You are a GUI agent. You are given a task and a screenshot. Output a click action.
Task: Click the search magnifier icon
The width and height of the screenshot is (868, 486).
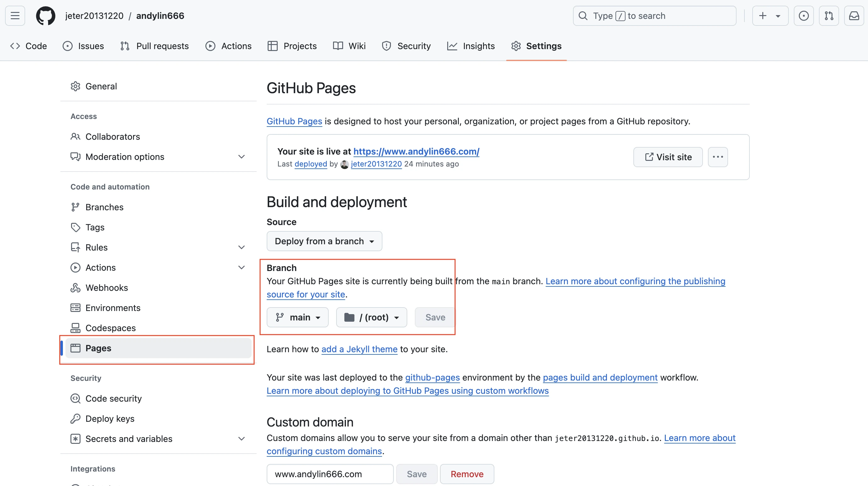click(583, 16)
